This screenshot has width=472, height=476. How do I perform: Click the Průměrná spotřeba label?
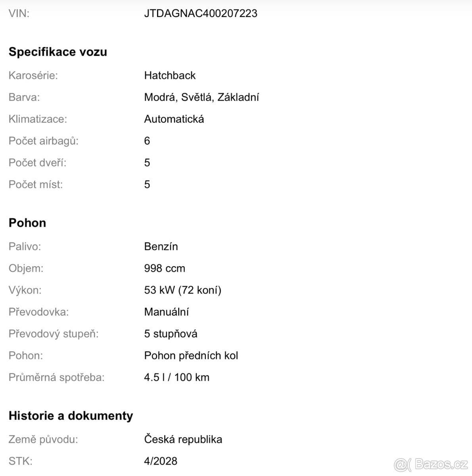(57, 377)
